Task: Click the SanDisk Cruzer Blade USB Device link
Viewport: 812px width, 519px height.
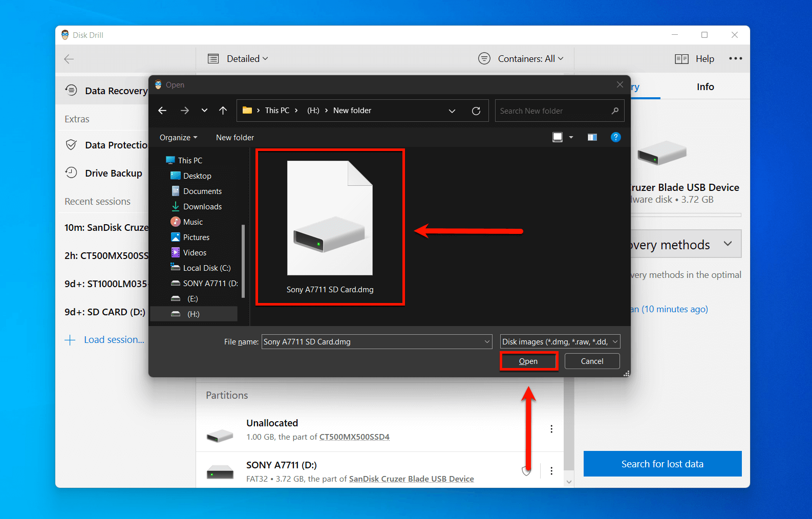Action: pyautogui.click(x=411, y=479)
